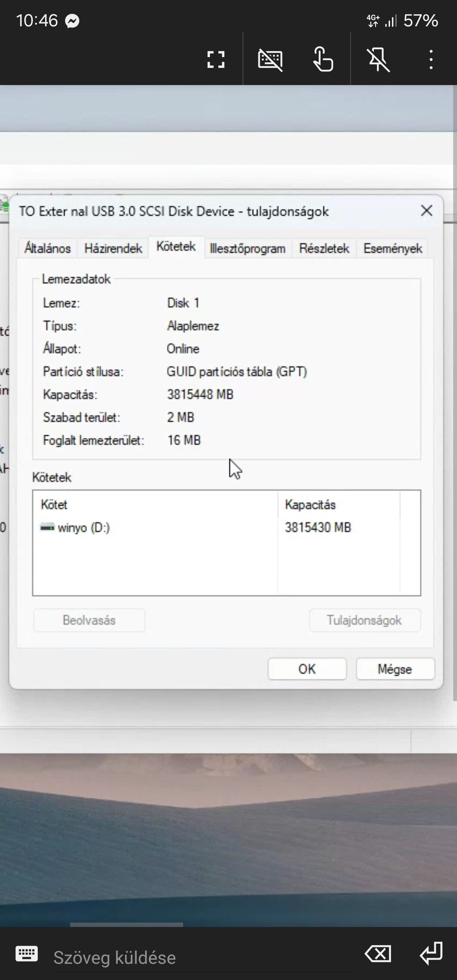Switch to the Részletek tab
457x980 pixels.
[x=324, y=248]
